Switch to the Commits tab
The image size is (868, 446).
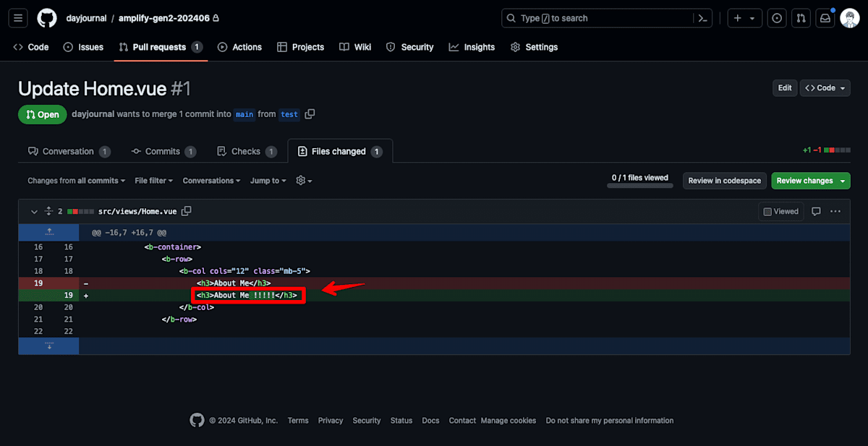[163, 151]
